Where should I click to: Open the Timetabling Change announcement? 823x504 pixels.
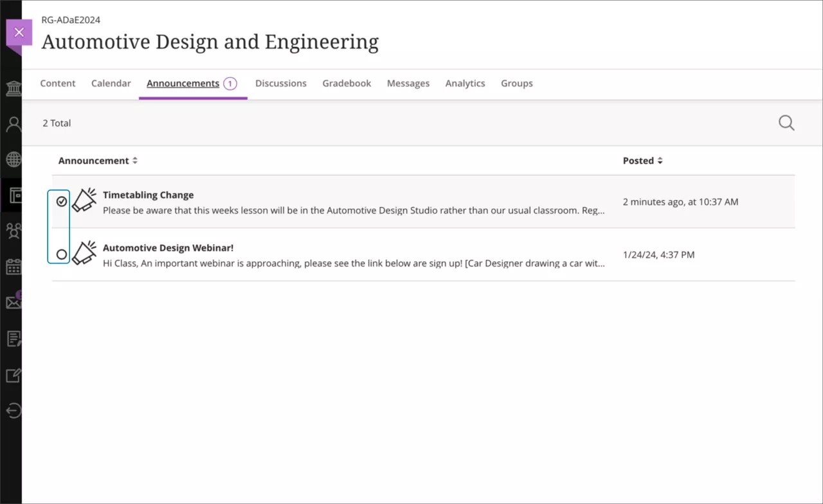pos(149,195)
